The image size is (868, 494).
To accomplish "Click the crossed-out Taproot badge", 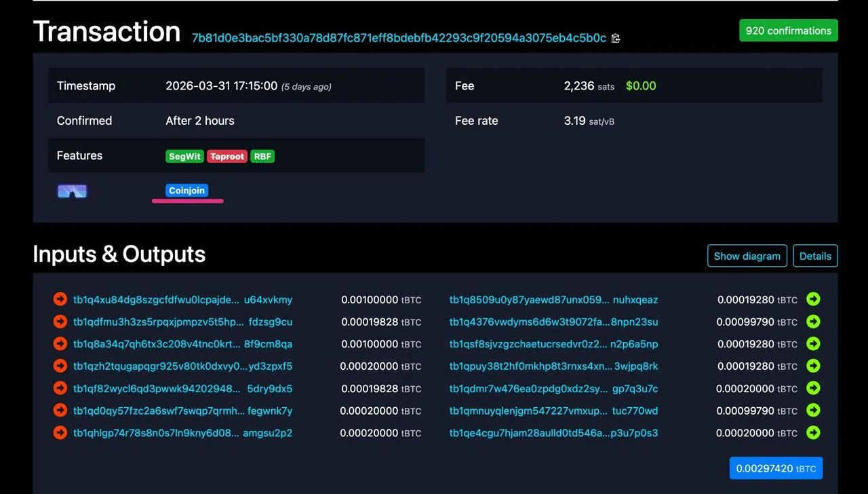I will [x=226, y=156].
